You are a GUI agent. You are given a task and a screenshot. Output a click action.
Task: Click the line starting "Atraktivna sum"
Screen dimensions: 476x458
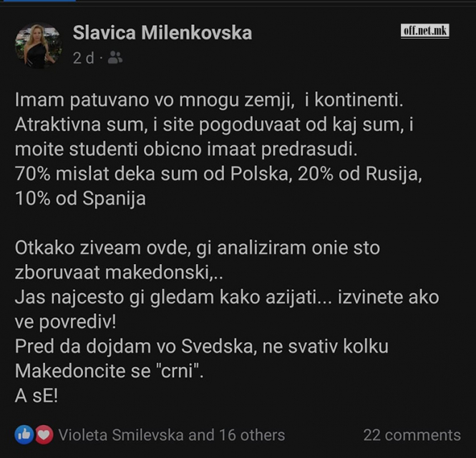pos(214,125)
